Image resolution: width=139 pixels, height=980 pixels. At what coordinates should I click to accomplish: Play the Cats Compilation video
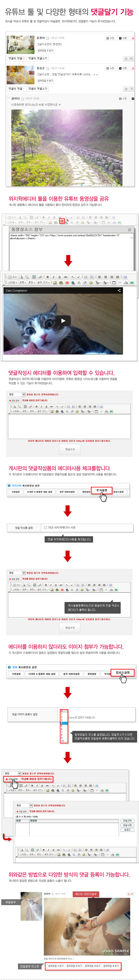click(63, 321)
